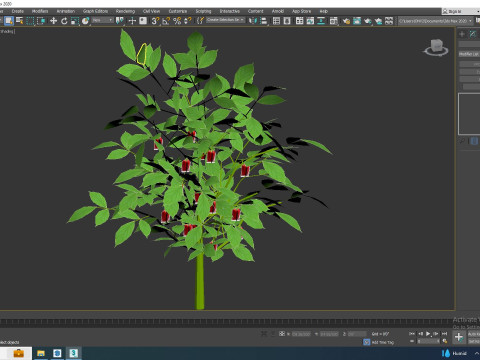480x360 pixels.
Task: Activate the Select and Rotate tool
Action: pyautogui.click(x=64, y=21)
